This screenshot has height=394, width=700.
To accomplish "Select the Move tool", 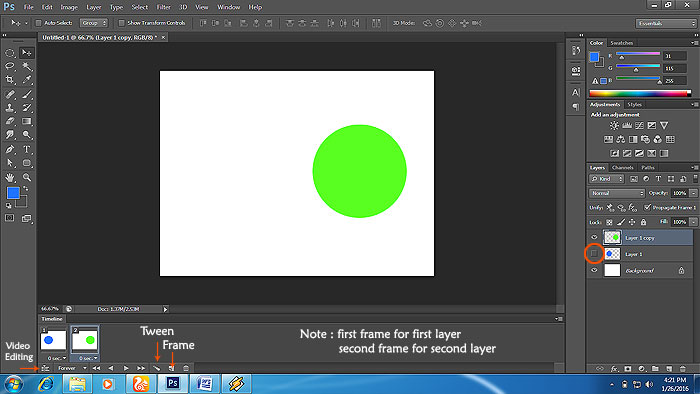I will [27, 53].
